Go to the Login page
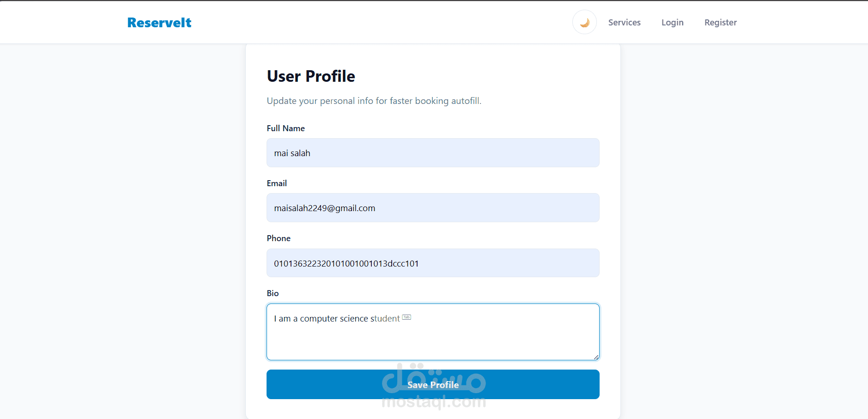Screen dimensions: 868x419 tap(672, 22)
